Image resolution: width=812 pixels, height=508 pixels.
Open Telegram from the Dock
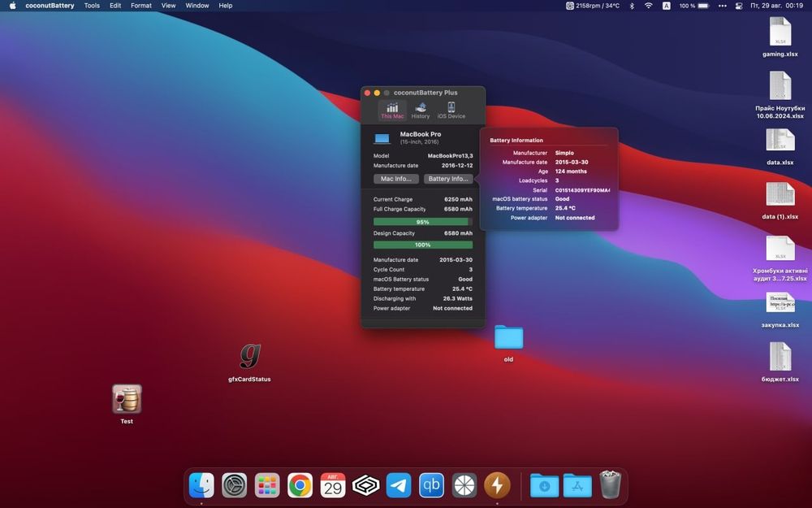pos(399,486)
